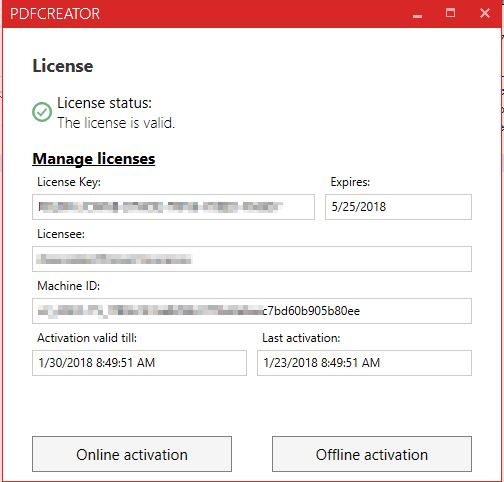Start Online activation
Screen dimensions: 504x482
click(x=132, y=454)
